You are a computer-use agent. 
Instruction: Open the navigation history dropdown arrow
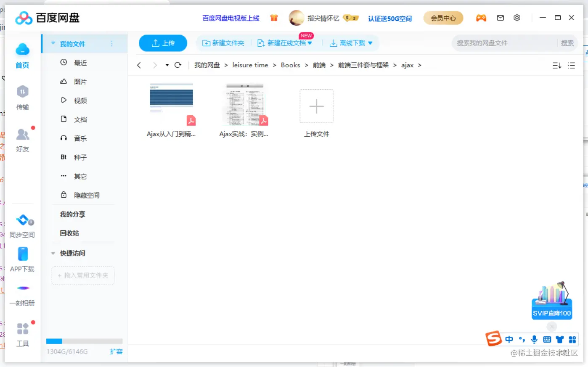167,65
